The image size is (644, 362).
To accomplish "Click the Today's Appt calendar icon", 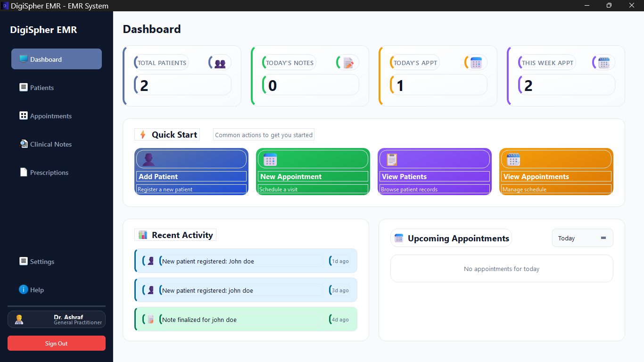I will click(x=475, y=62).
